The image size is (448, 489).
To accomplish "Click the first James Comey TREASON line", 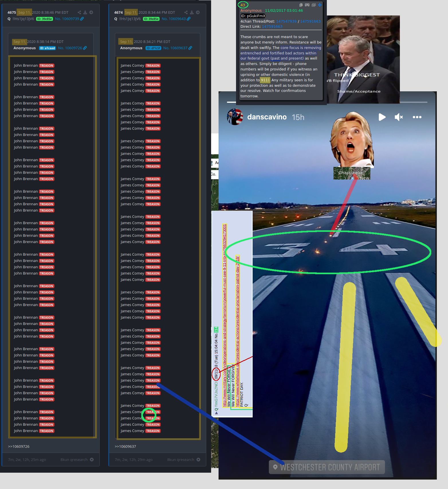I will (140, 66).
